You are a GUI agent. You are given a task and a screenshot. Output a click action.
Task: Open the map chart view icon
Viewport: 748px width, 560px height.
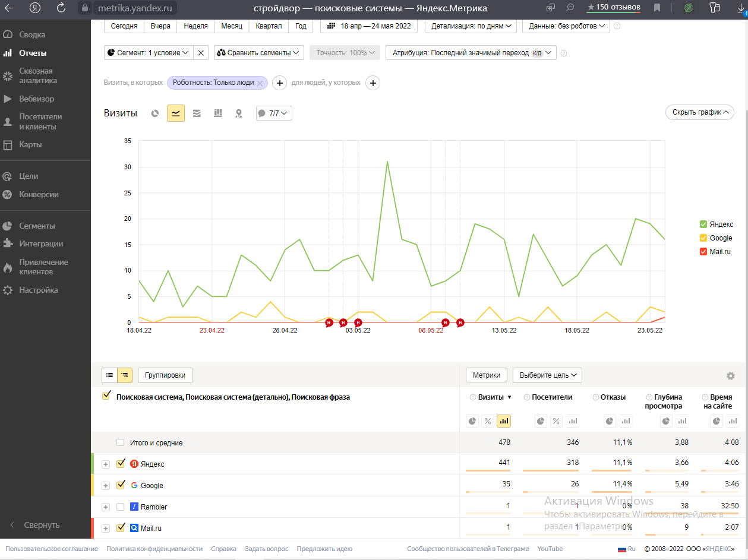239,113
